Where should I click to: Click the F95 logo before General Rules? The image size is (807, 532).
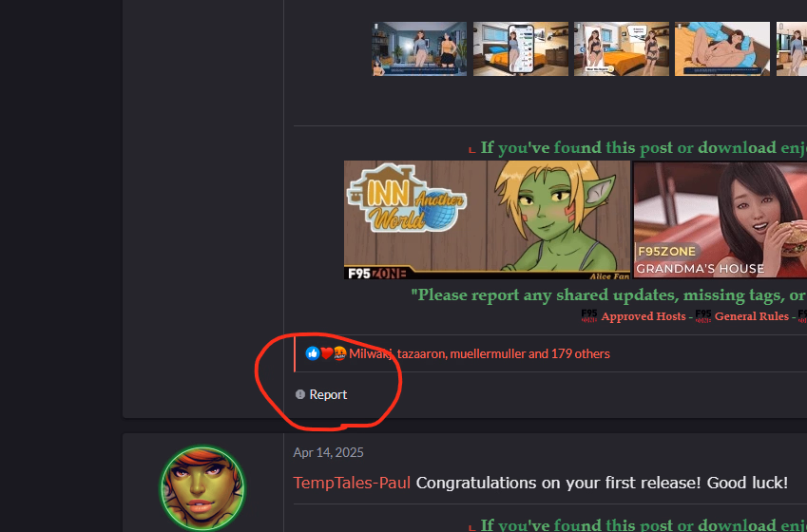pos(703,316)
